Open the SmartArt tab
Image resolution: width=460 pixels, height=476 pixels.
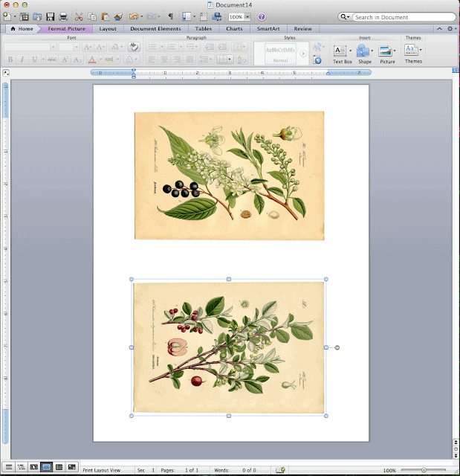(268, 29)
